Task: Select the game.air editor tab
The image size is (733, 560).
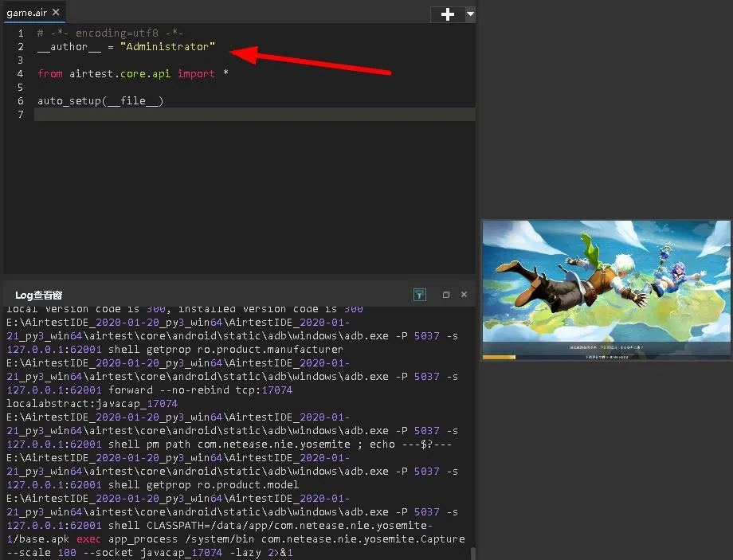Action: (x=33, y=12)
